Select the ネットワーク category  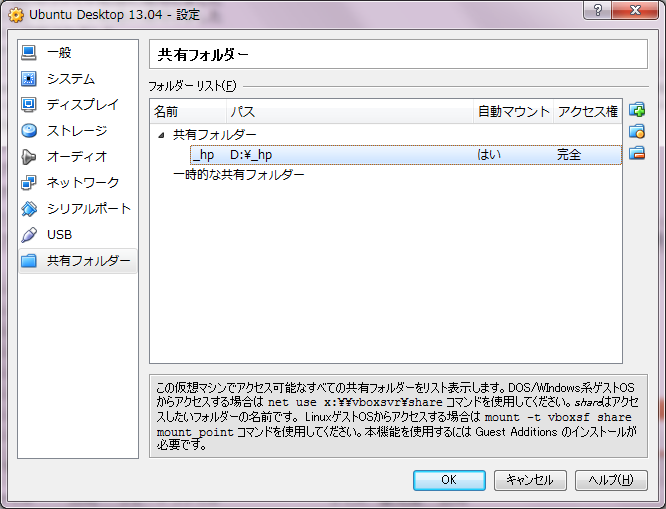83,183
